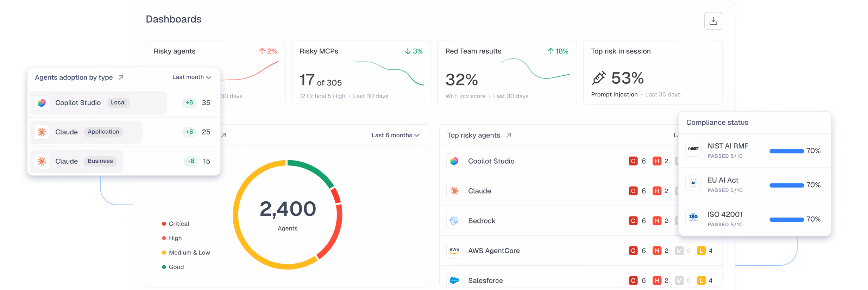Click the Compliance status heading
The height and width of the screenshot is (290, 868).
[717, 122]
